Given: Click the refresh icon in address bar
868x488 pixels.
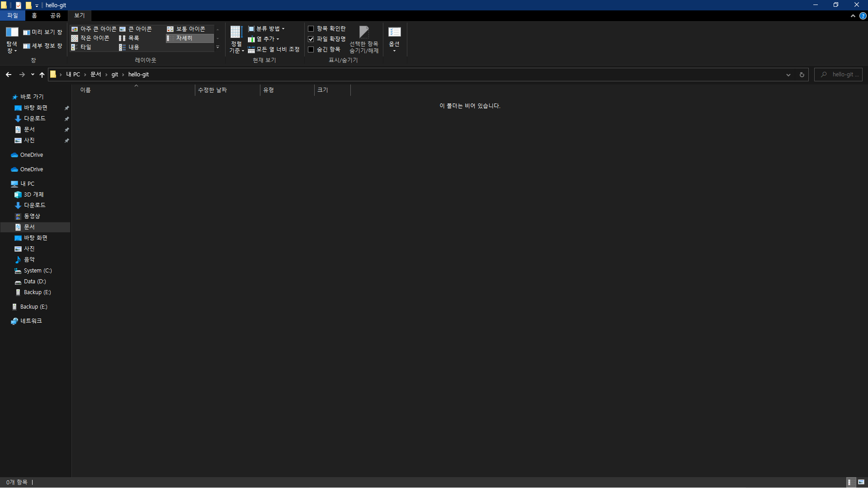Looking at the screenshot, I should (802, 75).
